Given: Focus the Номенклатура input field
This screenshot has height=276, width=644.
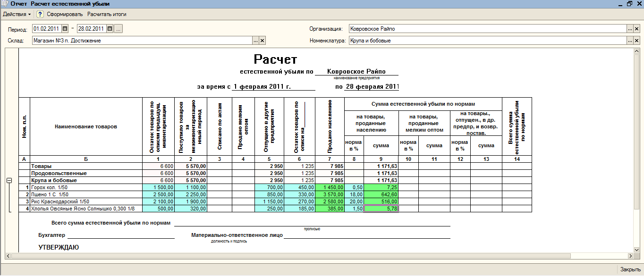Looking at the screenshot, I should click(488, 41).
